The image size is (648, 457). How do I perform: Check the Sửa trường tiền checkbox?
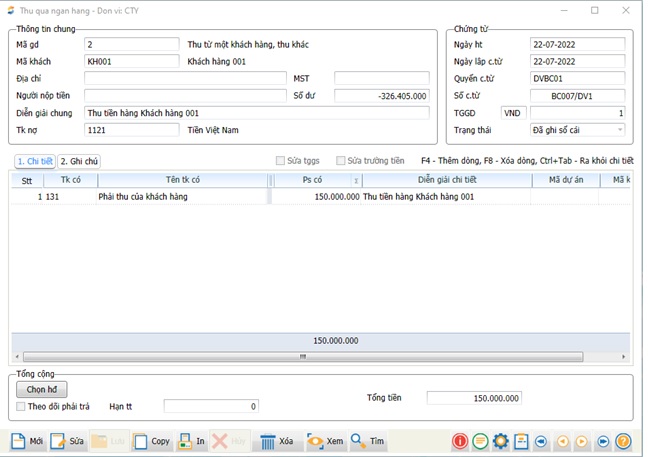[x=341, y=161]
